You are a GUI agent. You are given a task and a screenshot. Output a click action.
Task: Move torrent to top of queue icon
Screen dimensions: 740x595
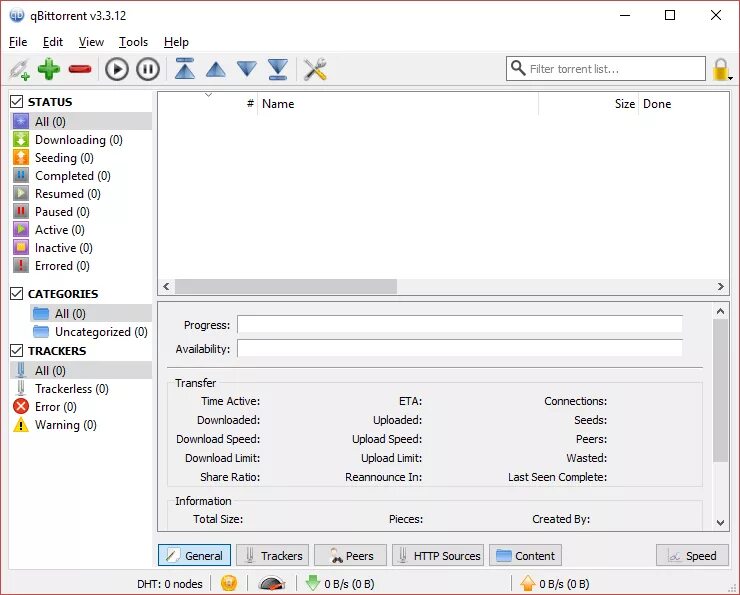[x=185, y=69]
